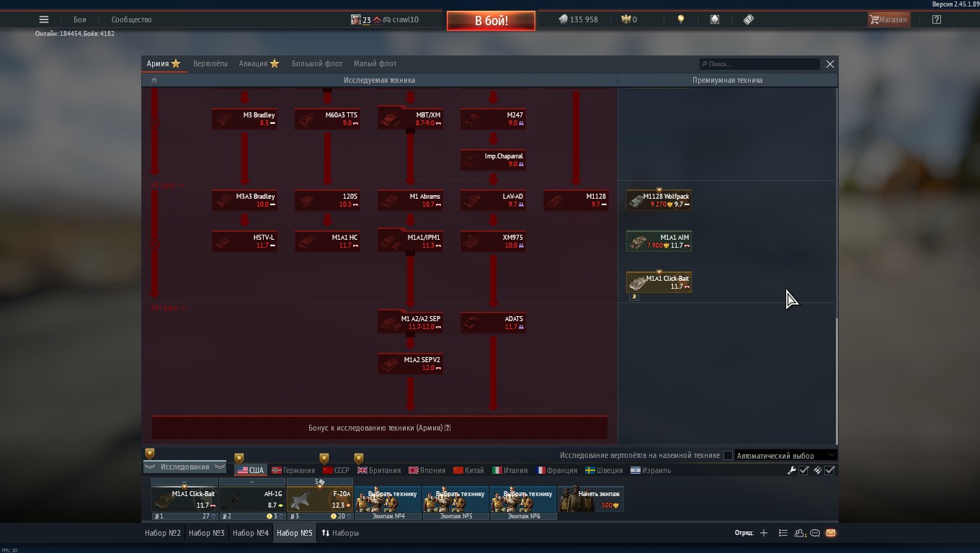
Task: Open the main hamburger menu
Action: coord(44,19)
